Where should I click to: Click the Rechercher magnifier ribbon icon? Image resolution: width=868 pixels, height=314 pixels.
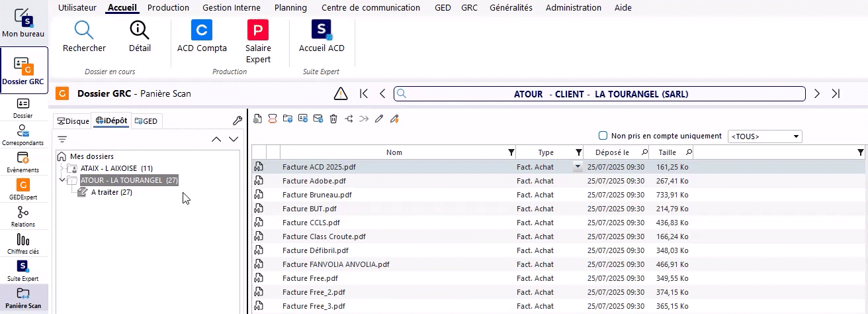tap(84, 30)
